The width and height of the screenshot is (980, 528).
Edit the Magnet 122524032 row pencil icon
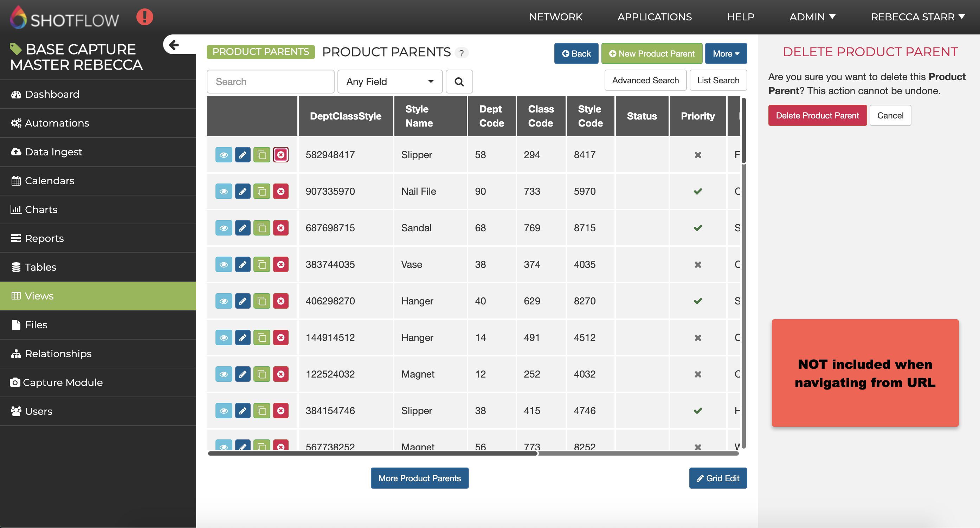[242, 374]
